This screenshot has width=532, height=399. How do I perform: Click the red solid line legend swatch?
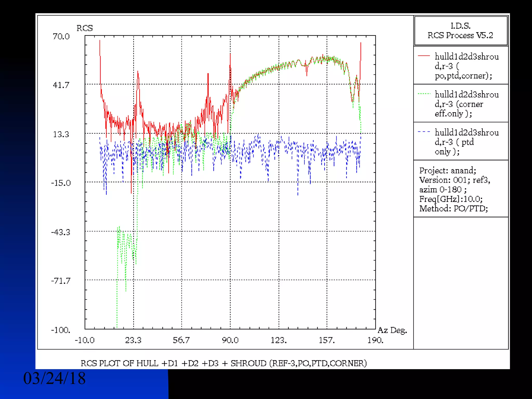tap(424, 56)
